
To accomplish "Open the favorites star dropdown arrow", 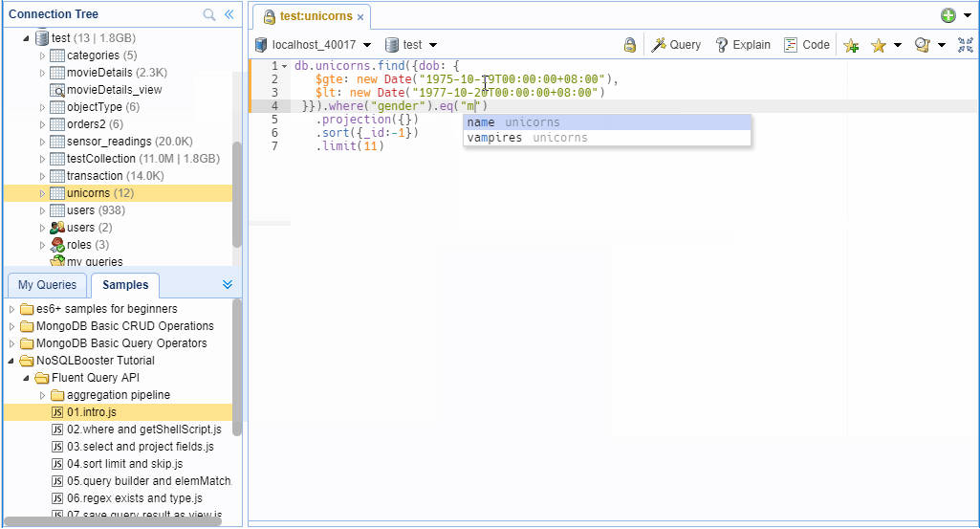I will [898, 45].
